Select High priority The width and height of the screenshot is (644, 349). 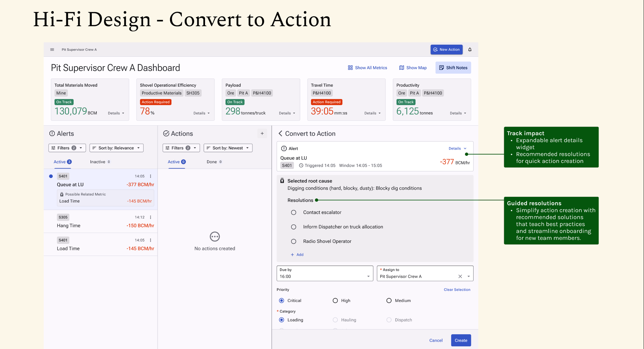[x=335, y=301]
